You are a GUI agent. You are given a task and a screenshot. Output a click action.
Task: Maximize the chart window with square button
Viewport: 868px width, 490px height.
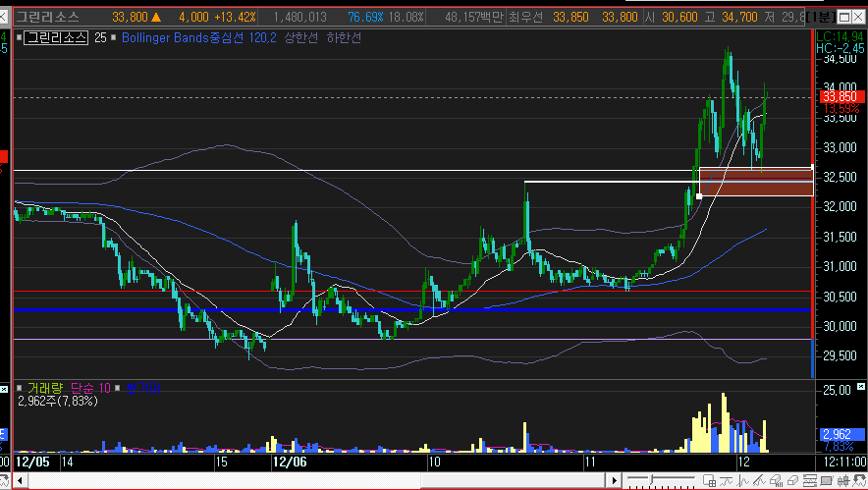pyautogui.click(x=844, y=17)
